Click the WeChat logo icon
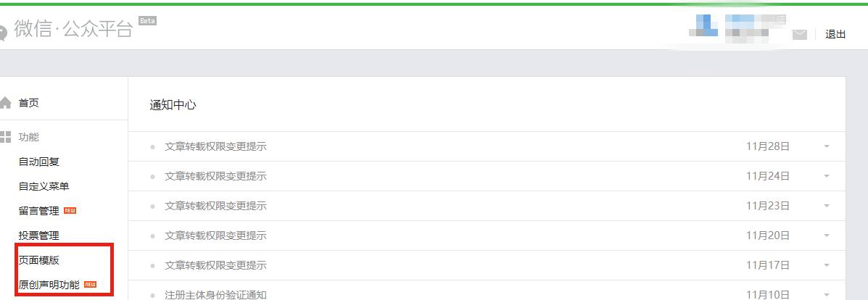868x300 pixels. [x=3, y=33]
